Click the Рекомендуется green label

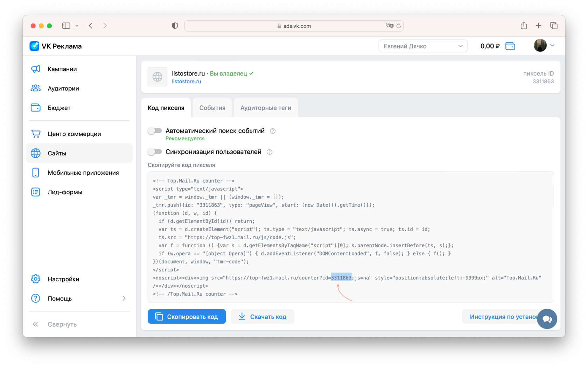pyautogui.click(x=185, y=139)
